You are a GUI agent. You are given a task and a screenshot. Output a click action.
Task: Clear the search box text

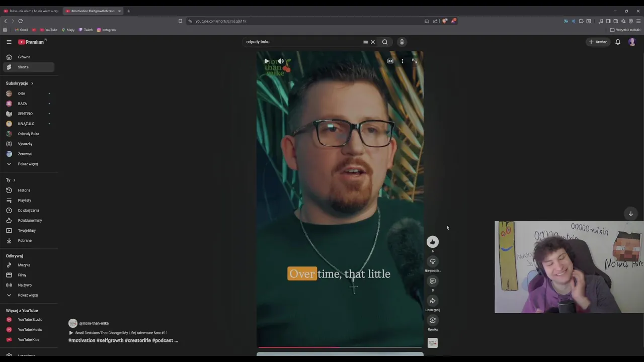click(x=373, y=42)
